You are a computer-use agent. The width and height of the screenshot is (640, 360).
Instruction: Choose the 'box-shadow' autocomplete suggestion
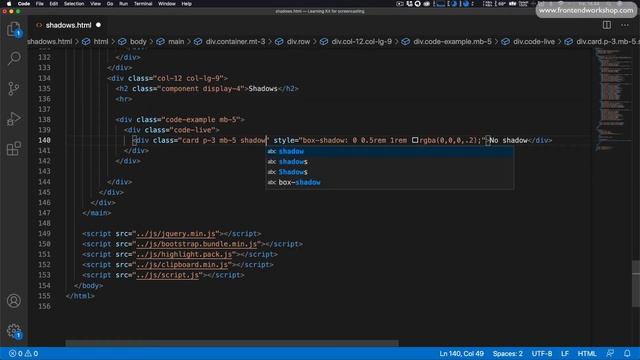(389, 182)
